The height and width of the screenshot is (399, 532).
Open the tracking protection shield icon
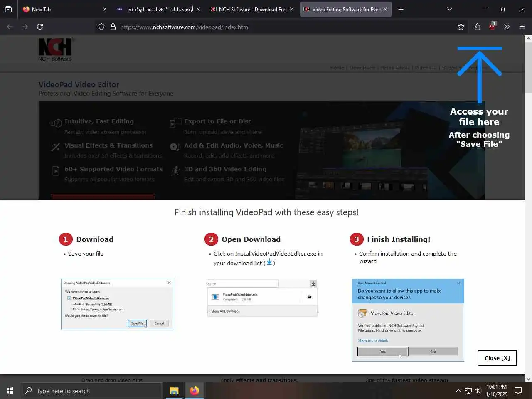(101, 27)
